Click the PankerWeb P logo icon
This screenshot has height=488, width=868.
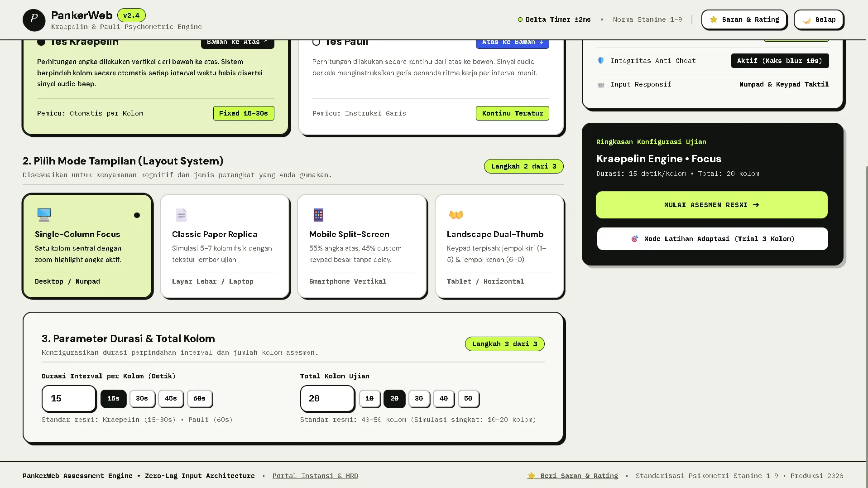point(34,20)
